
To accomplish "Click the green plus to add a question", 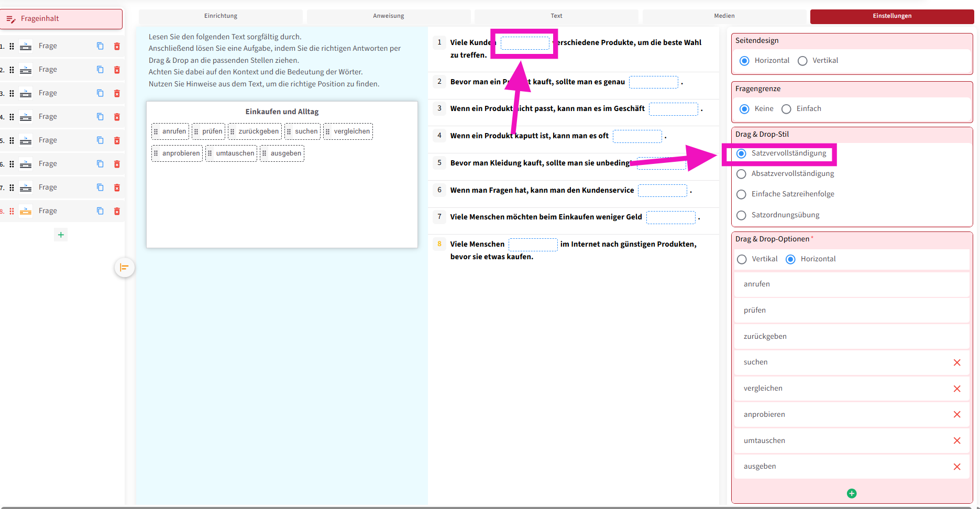I will point(61,235).
